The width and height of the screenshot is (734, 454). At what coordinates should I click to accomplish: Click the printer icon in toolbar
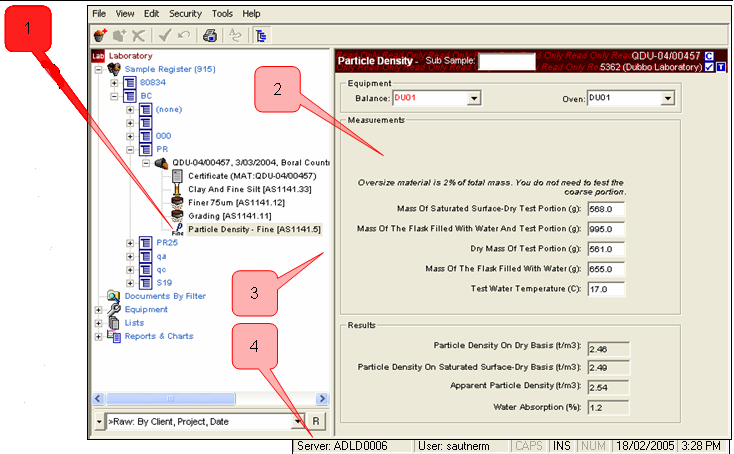210,35
